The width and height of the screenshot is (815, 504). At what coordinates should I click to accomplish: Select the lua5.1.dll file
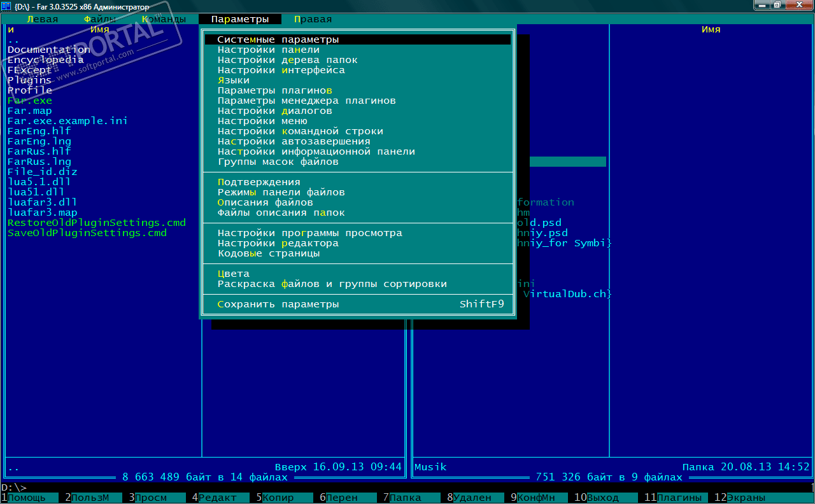click(x=39, y=182)
